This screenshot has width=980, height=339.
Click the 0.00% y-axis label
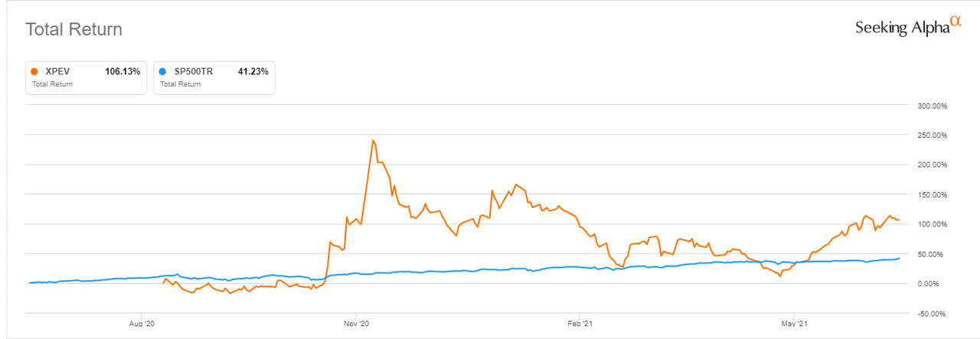[x=933, y=283]
